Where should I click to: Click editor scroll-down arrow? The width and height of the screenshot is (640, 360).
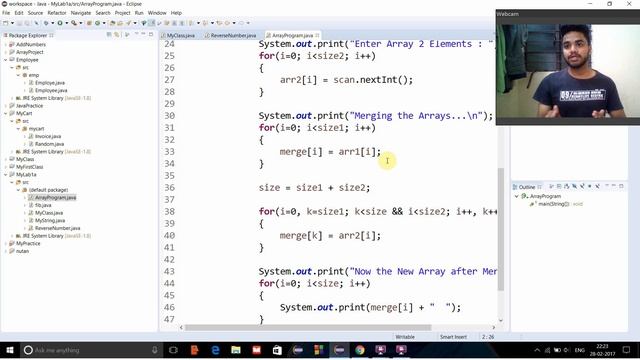[x=501, y=321]
